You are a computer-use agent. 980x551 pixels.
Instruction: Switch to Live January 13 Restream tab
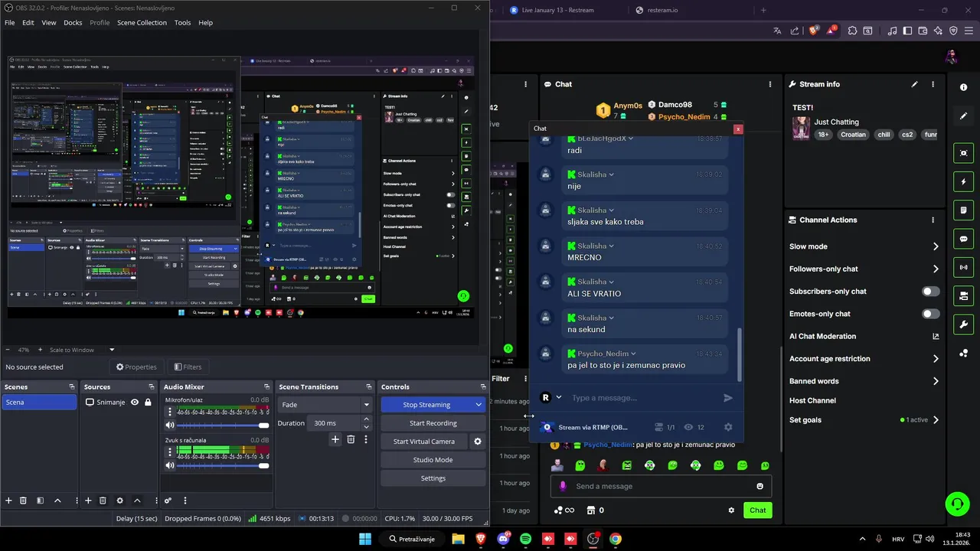tap(557, 10)
